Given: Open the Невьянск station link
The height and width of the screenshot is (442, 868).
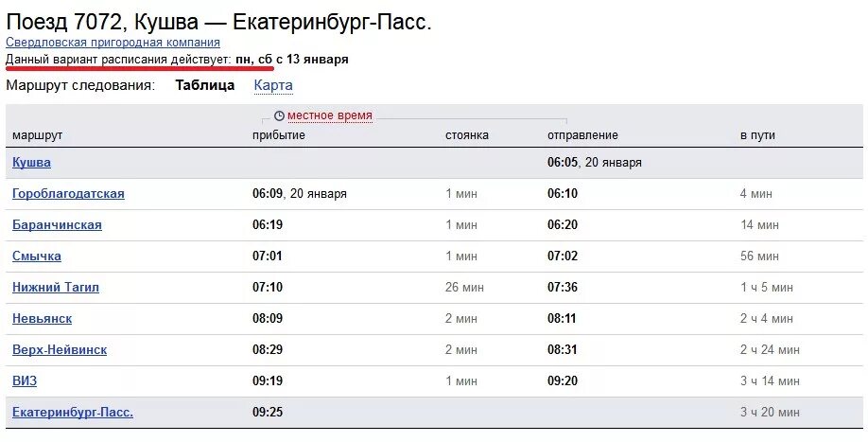Looking at the screenshot, I should coord(42,318).
